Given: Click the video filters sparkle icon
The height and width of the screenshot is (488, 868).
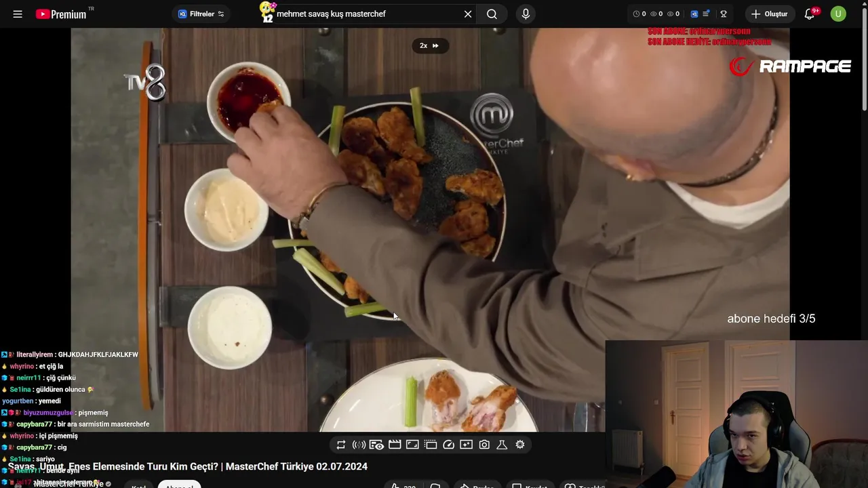Looking at the screenshot, I should coord(466,445).
